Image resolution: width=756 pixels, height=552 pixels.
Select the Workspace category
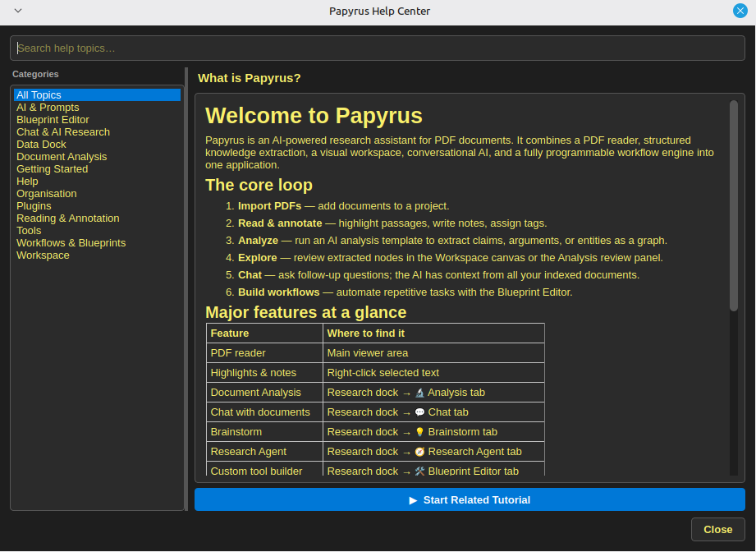coord(98,255)
